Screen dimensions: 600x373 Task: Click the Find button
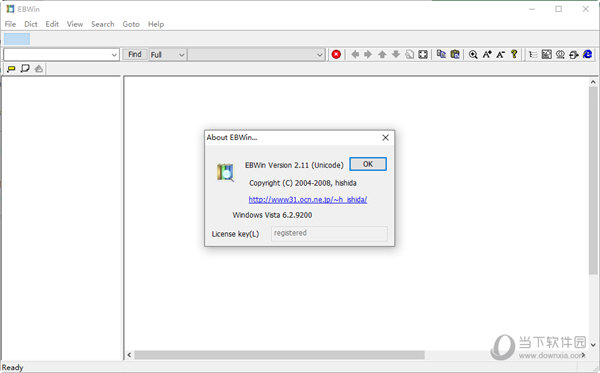point(135,54)
